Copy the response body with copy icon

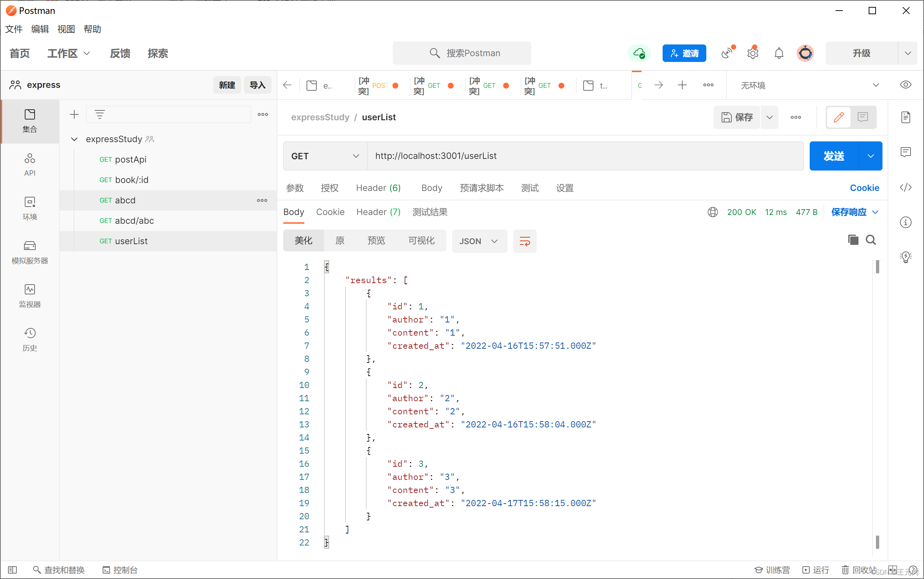[853, 240]
